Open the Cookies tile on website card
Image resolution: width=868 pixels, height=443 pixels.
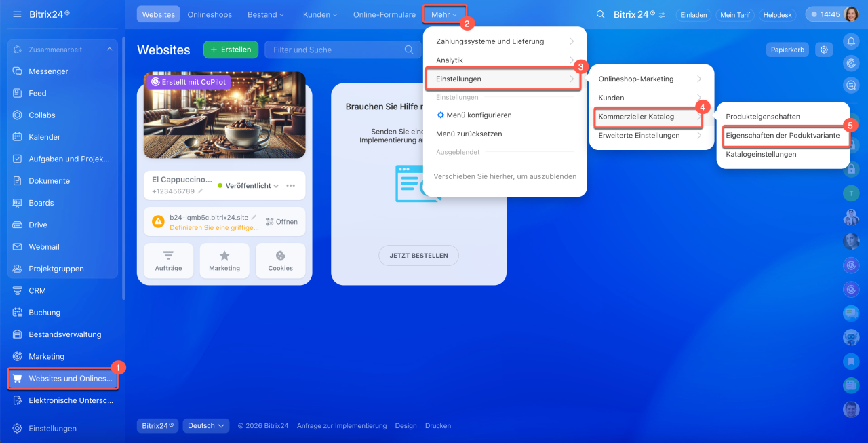coord(281,261)
